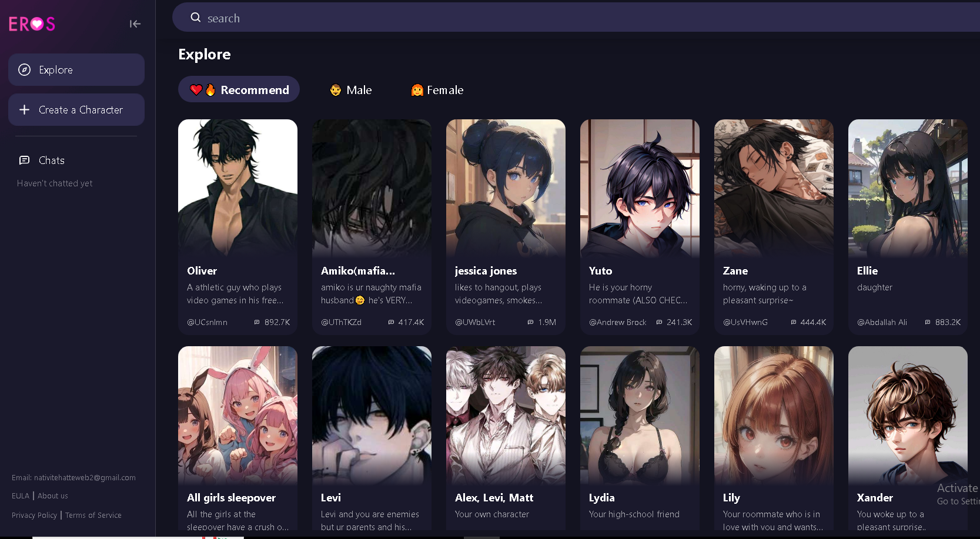Open the Terms of Service link

(x=93, y=515)
